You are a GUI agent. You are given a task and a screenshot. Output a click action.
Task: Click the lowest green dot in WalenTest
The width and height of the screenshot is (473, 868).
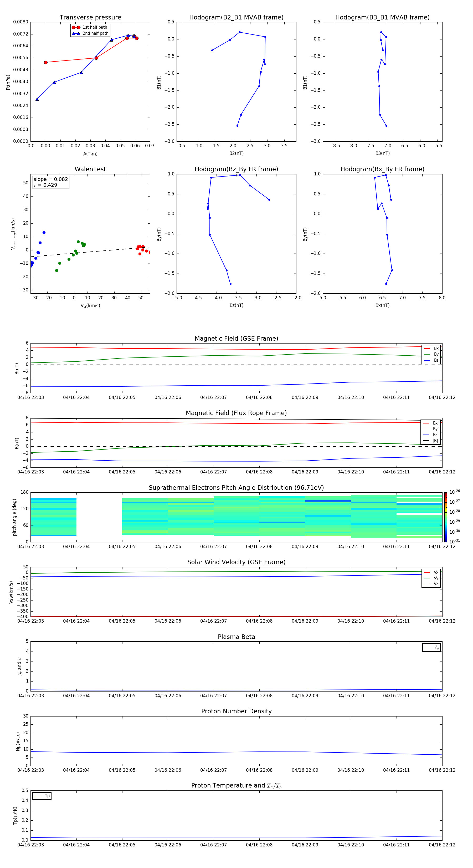[56, 271]
